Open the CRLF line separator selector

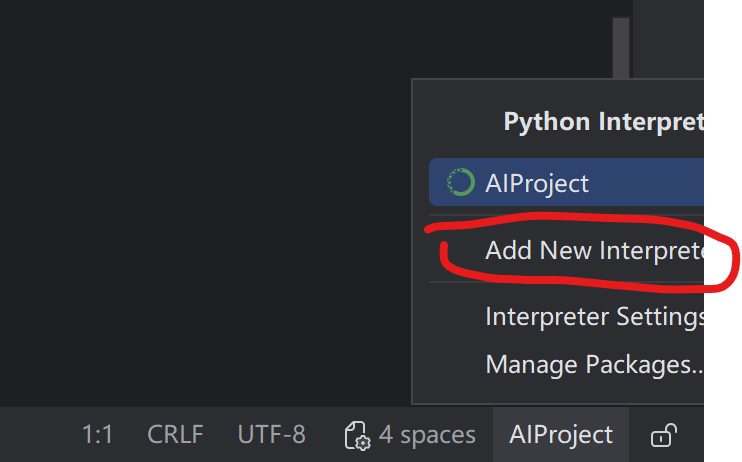175,435
